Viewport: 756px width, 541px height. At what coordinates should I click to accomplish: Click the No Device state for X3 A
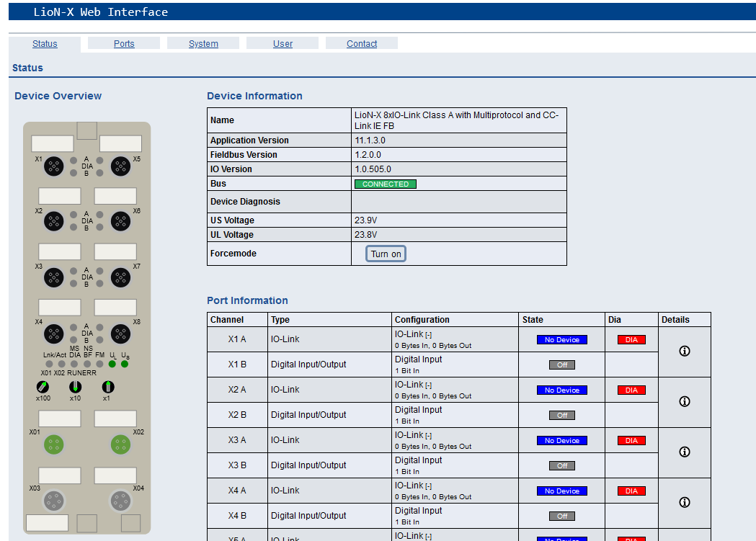click(x=561, y=440)
